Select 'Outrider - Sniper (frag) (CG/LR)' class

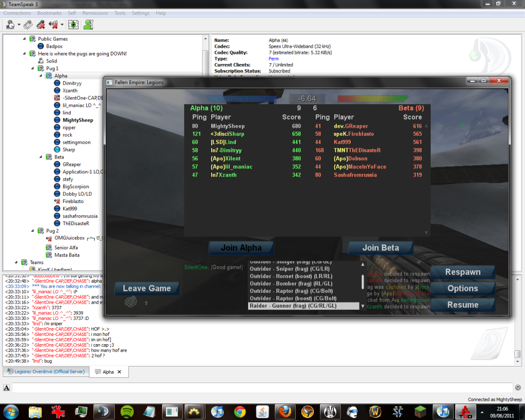pyautogui.click(x=304, y=269)
